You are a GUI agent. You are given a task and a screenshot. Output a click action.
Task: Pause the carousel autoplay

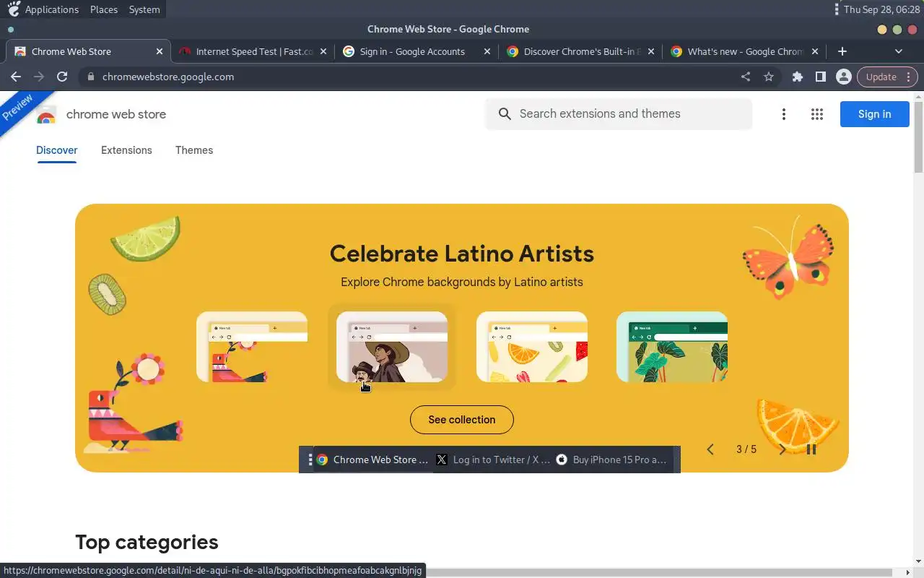[x=811, y=449]
